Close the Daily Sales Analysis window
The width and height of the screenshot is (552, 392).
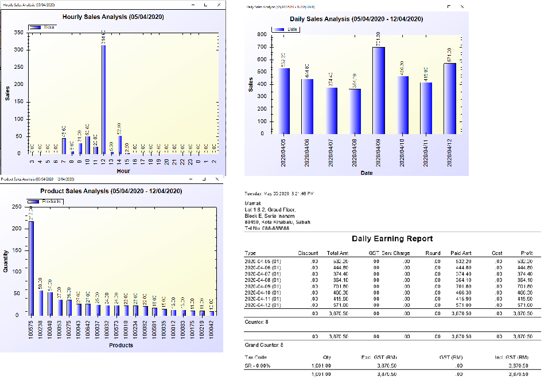click(462, 6)
